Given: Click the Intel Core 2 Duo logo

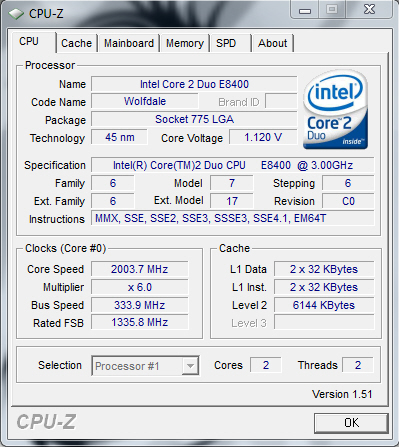Looking at the screenshot, I should pyautogui.click(x=335, y=109).
